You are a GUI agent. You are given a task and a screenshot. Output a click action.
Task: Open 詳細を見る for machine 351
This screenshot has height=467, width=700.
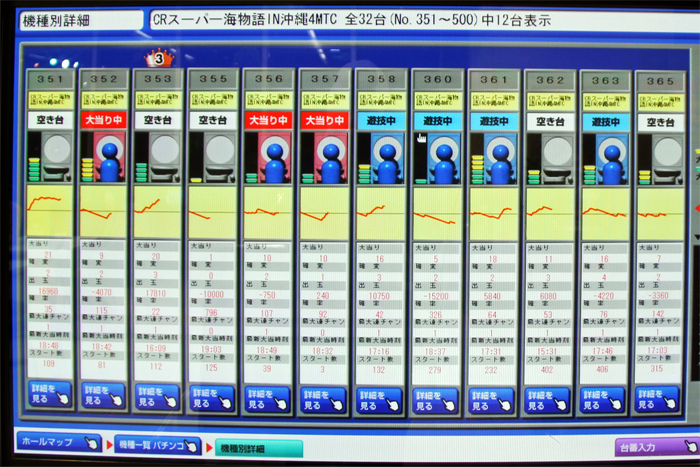[49, 396]
